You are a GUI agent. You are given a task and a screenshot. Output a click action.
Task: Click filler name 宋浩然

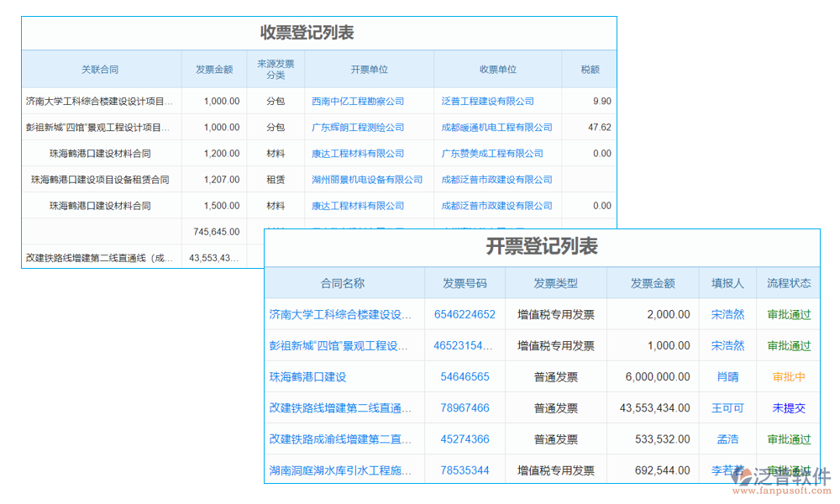tap(727, 314)
